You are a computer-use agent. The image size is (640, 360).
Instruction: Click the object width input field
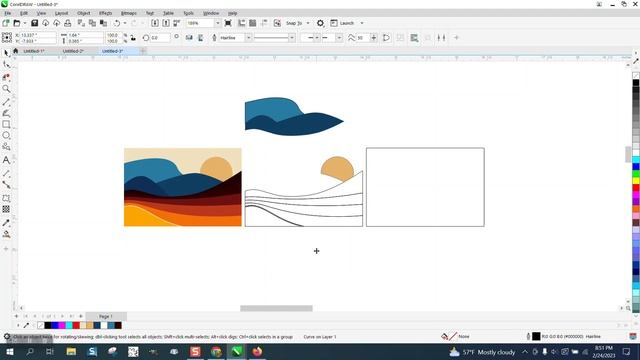click(84, 36)
